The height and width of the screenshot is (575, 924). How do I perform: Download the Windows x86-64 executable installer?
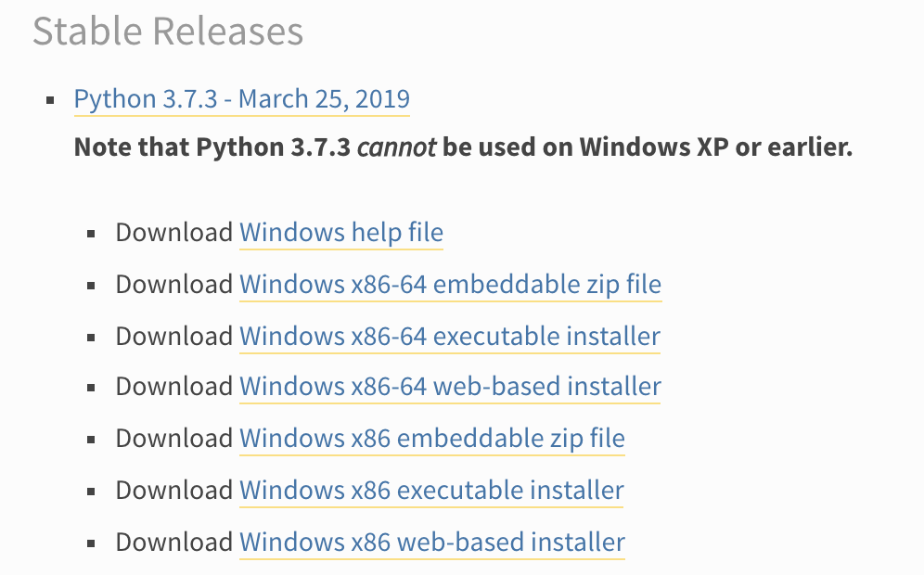point(448,337)
